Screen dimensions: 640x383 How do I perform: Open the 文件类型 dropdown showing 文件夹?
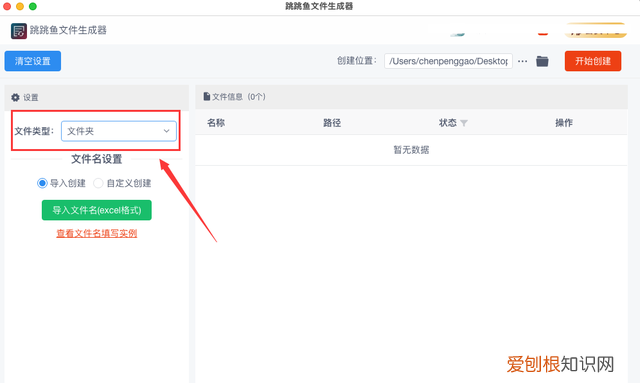119,131
